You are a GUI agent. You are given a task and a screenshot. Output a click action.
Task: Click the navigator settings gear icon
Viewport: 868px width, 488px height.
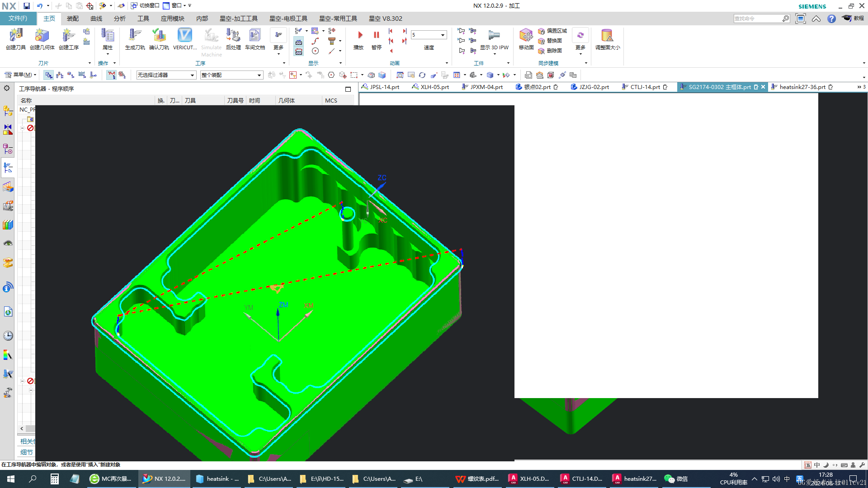click(x=7, y=88)
